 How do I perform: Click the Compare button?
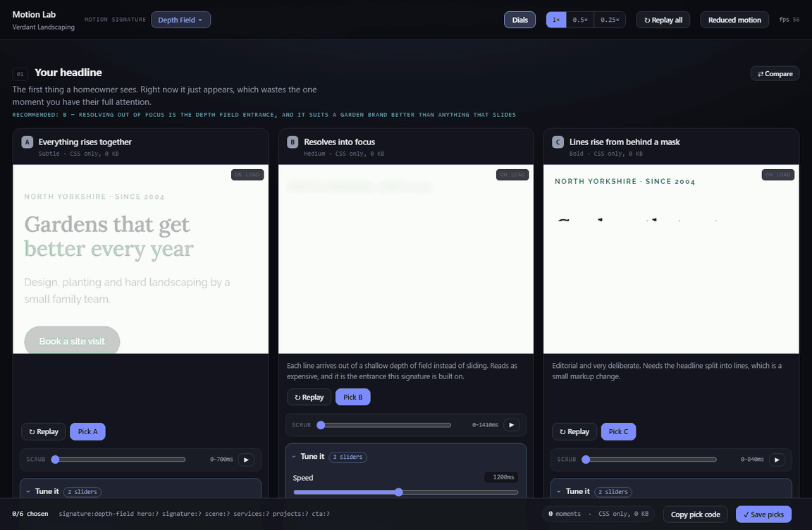click(x=775, y=73)
